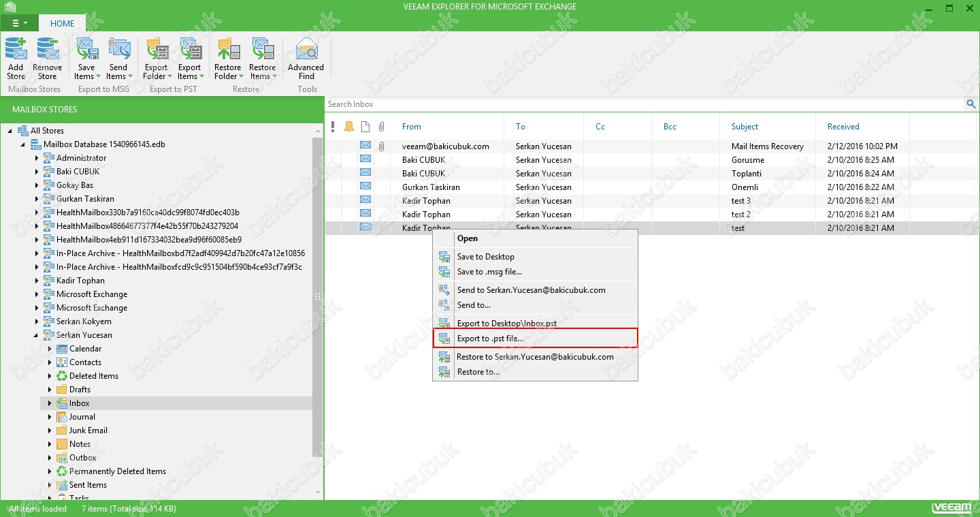This screenshot has height=517, width=980.
Task: Sort by the reminder bell column icon
Action: click(x=349, y=127)
